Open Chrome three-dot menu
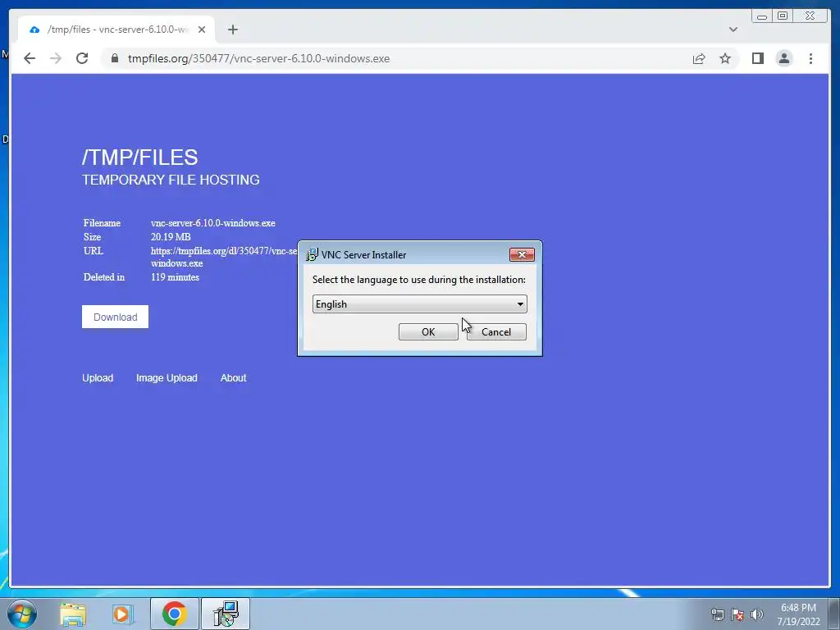 click(x=810, y=58)
